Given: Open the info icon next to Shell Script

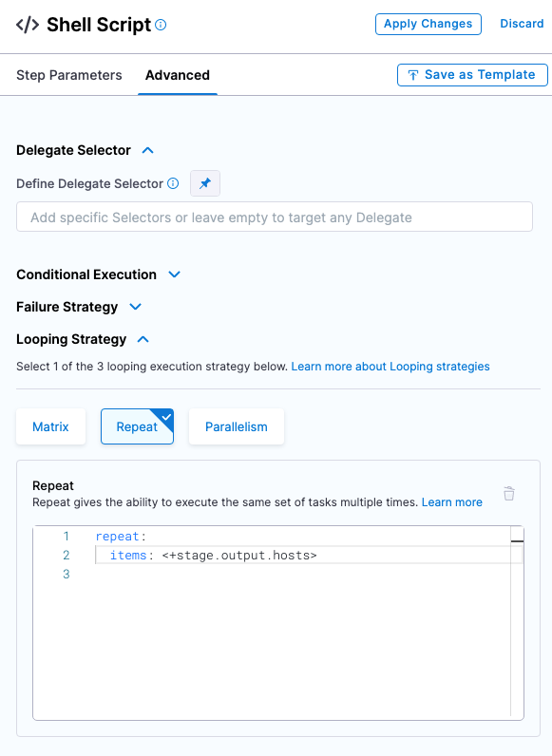Looking at the screenshot, I should (161, 25).
